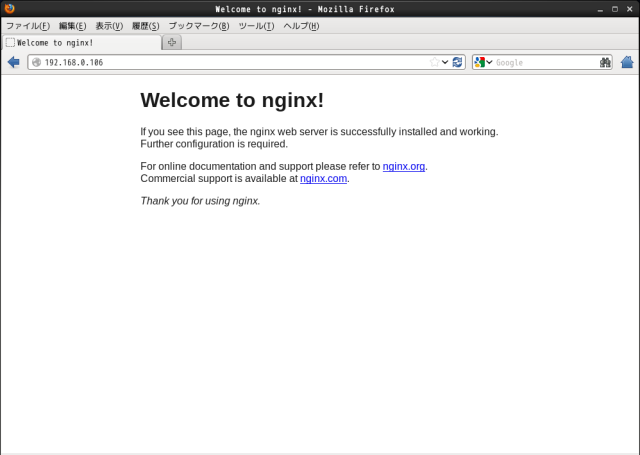Bookmark this page with the star
The height and width of the screenshot is (455, 640).
(x=434, y=62)
